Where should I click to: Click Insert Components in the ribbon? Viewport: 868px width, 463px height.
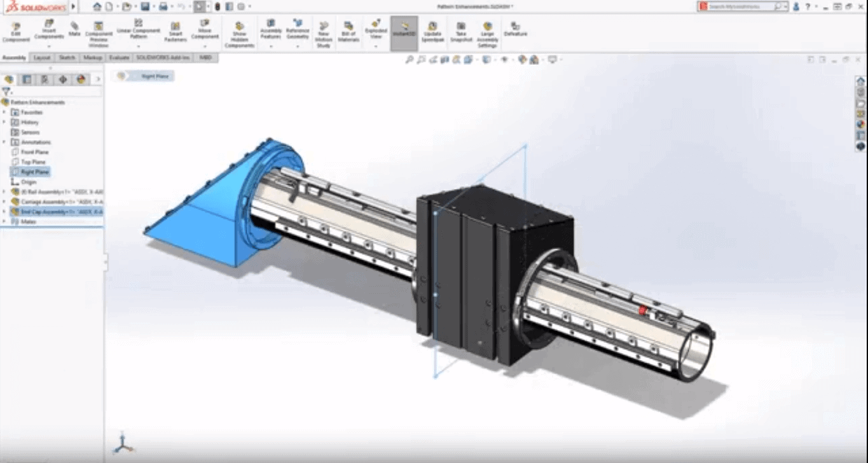[49, 29]
